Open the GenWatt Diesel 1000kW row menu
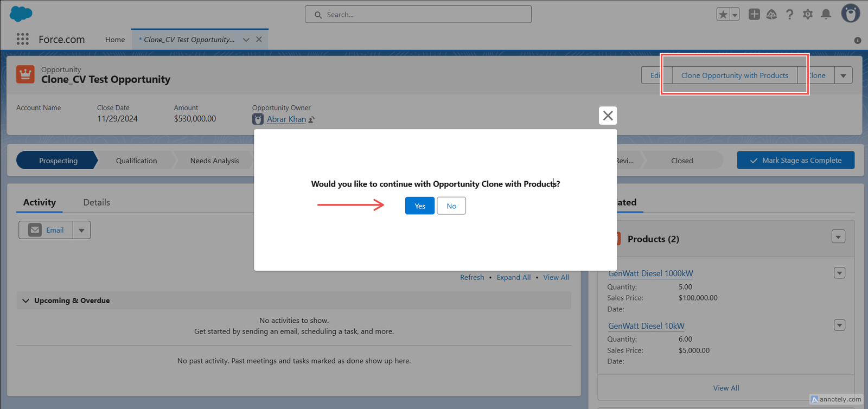Screen dimensions: 868x409 pos(839,273)
